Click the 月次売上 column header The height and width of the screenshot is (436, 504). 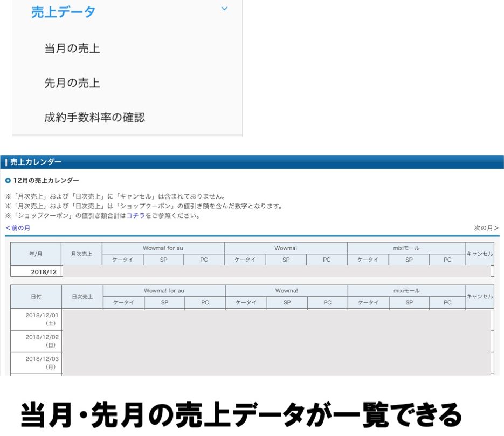click(82, 254)
